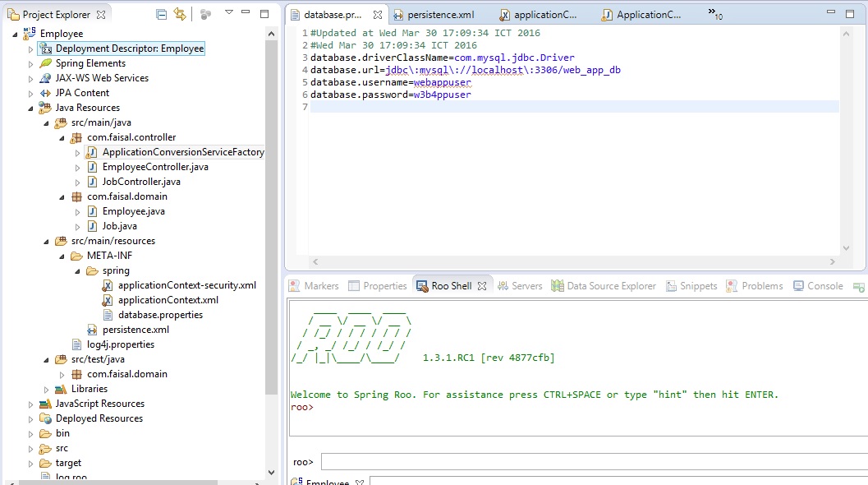
Task: Click editor horizontal scrollbar
Action: 573,261
